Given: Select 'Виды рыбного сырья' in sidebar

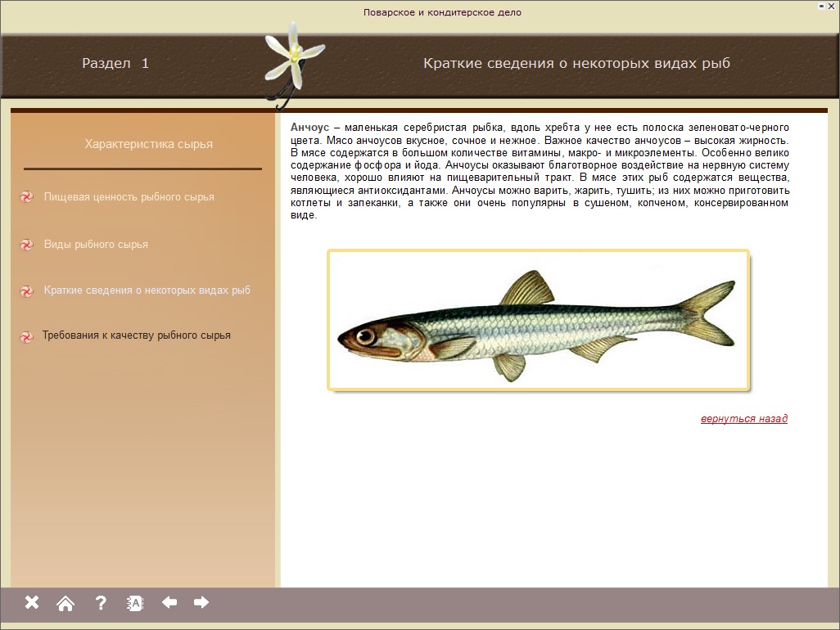Looking at the screenshot, I should click(96, 245).
